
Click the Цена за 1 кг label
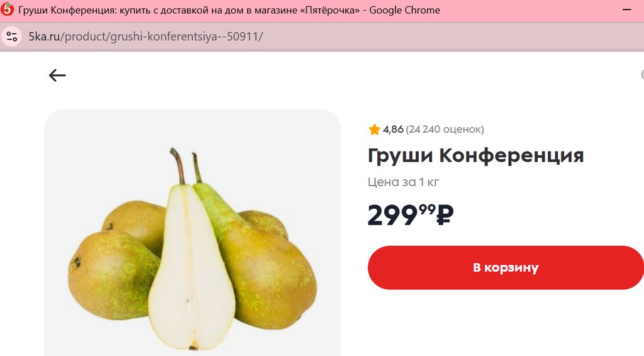403,182
